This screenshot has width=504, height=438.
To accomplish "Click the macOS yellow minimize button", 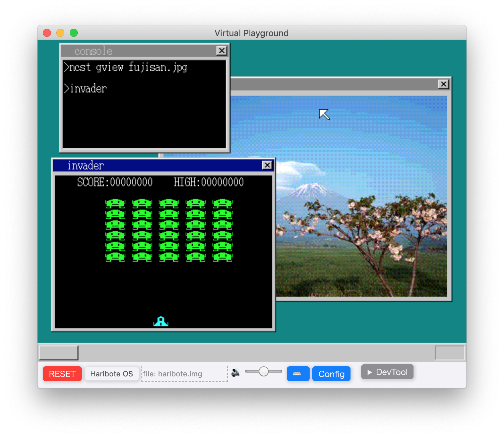I will (x=60, y=33).
